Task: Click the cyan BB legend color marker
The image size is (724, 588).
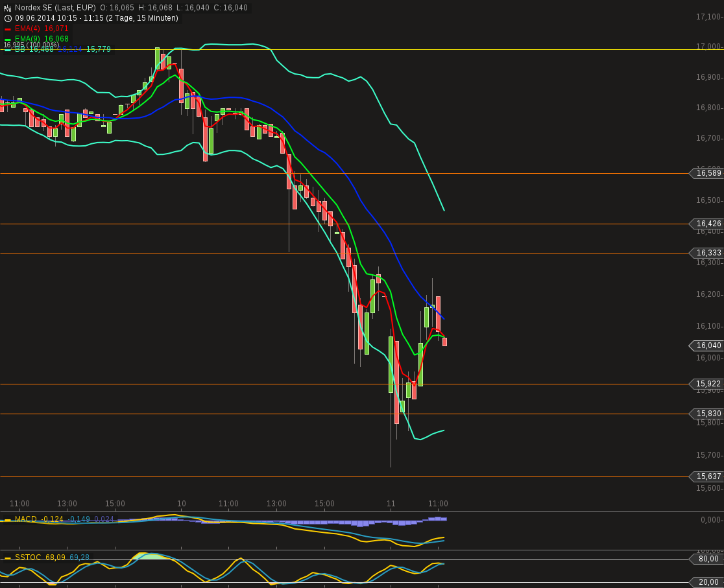Action: point(7,50)
